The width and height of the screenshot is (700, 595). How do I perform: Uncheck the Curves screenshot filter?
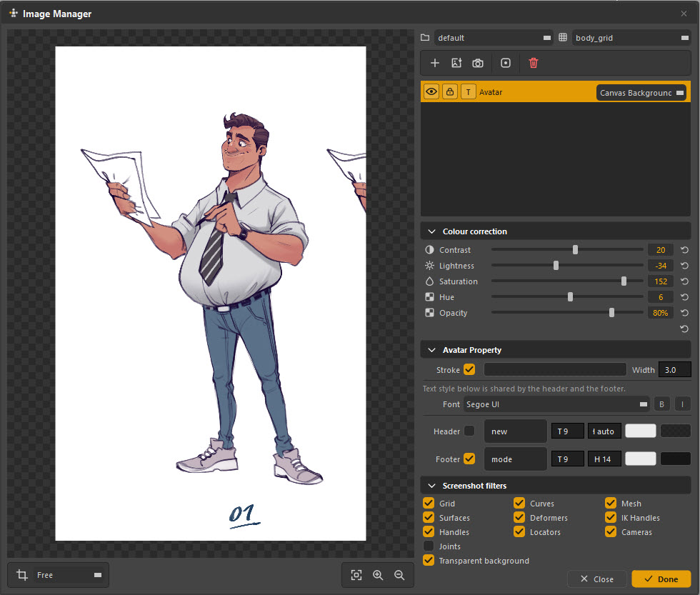519,503
